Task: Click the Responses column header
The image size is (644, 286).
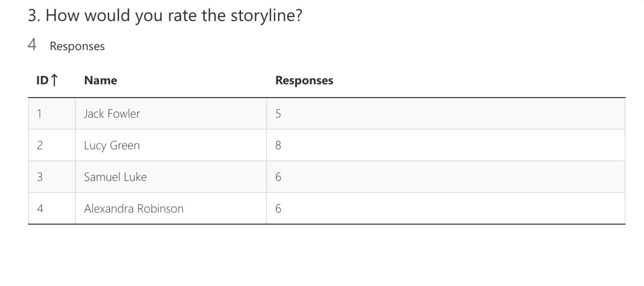Action: pos(304,80)
